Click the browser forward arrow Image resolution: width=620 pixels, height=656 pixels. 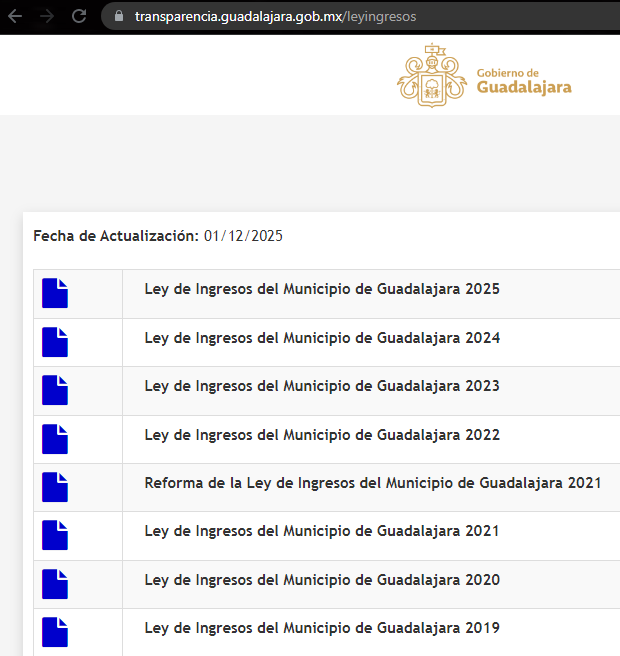(x=47, y=16)
